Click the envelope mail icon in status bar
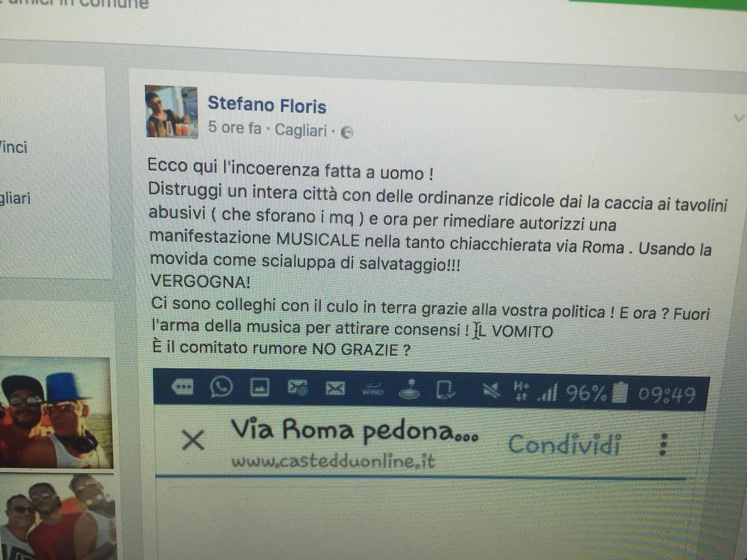The height and width of the screenshot is (560, 747). tap(336, 389)
